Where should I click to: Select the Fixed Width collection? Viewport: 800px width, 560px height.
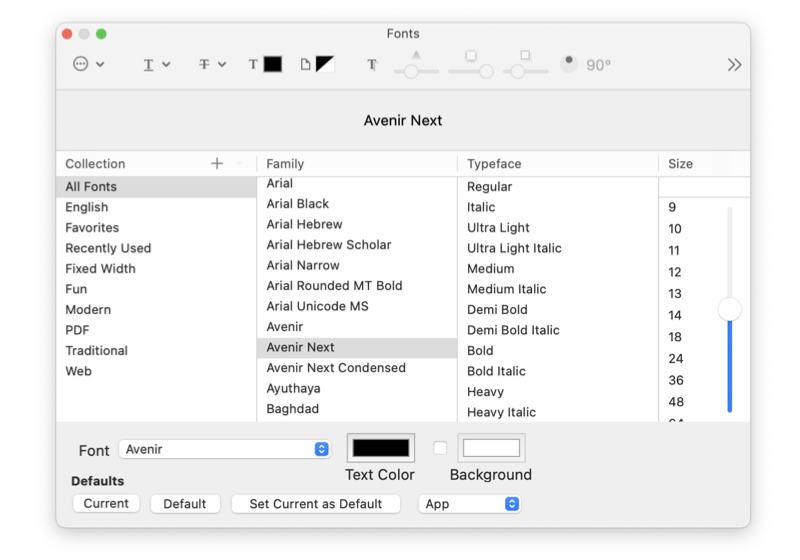click(156, 268)
